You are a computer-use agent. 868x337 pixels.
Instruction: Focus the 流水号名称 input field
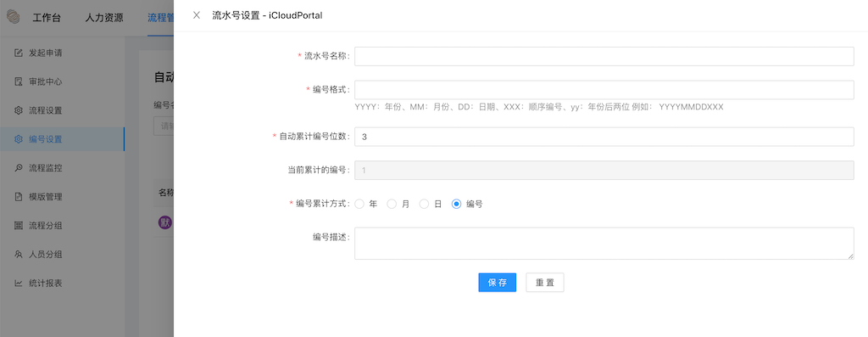pos(604,56)
